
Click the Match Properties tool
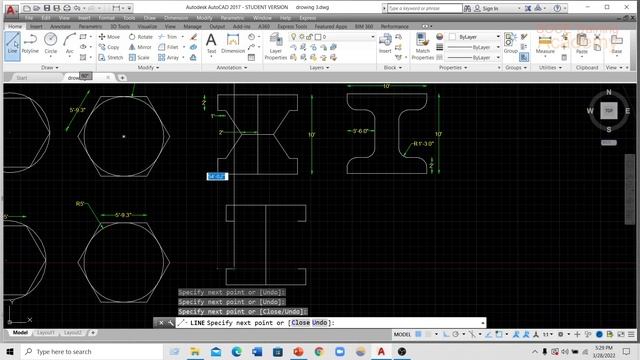(422, 46)
